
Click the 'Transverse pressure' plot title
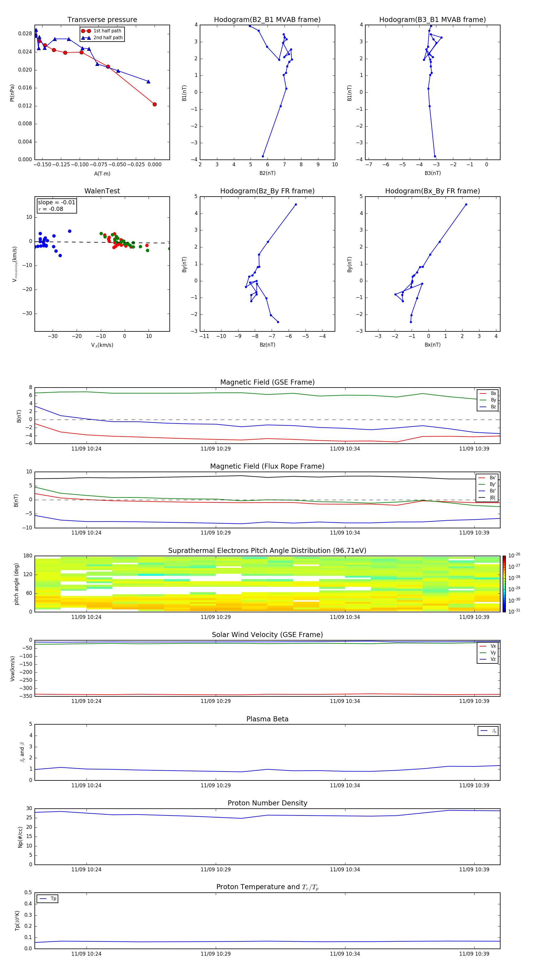click(x=102, y=20)
